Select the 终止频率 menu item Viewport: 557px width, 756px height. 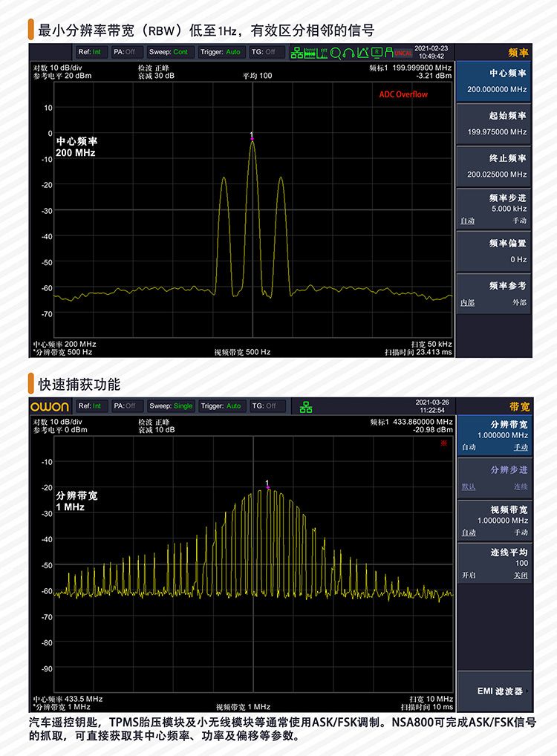pos(493,166)
